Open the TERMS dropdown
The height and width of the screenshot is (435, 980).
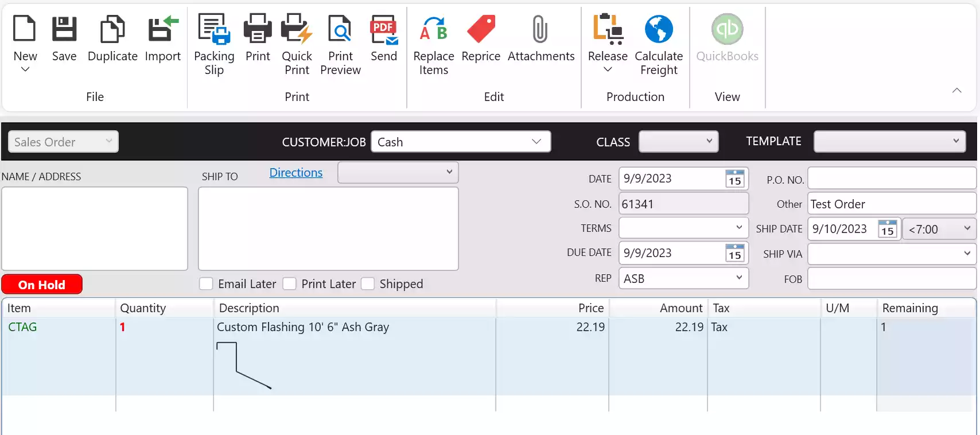point(738,228)
